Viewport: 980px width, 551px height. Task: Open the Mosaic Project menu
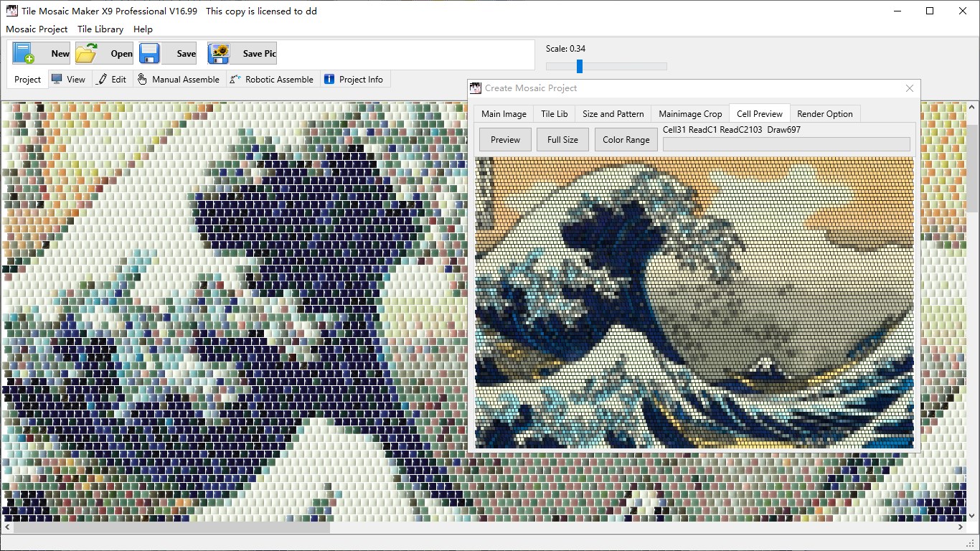(37, 29)
